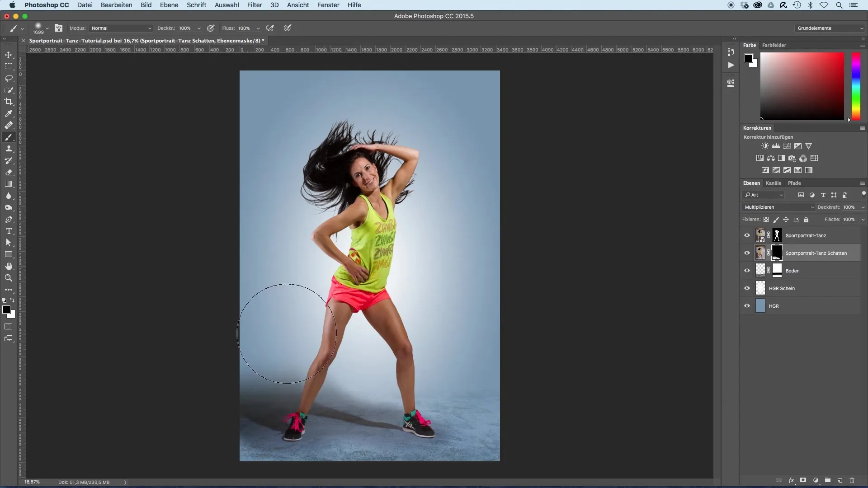Select the Rectangular Marquee tool
Image resolution: width=868 pixels, height=488 pixels.
[9, 66]
